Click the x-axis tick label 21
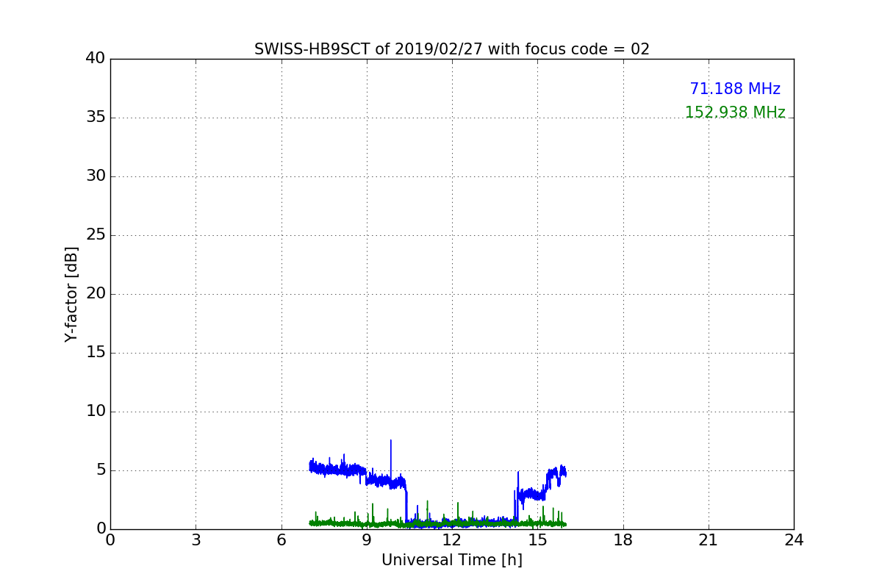882x588 pixels. [x=709, y=540]
